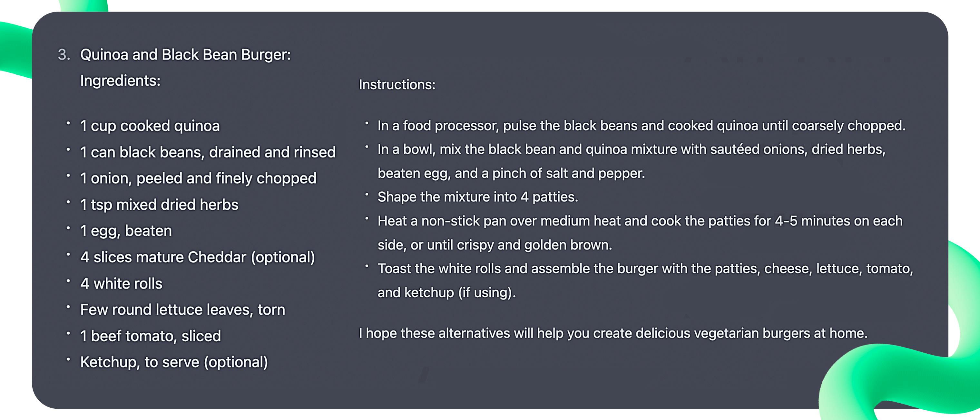Viewport: 980px width, 420px height.
Task: Click the list number "3."
Action: coord(64,55)
